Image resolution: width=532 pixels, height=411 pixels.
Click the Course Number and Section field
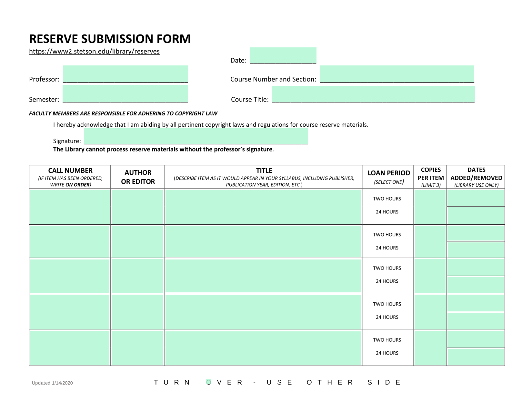click(x=397, y=74)
